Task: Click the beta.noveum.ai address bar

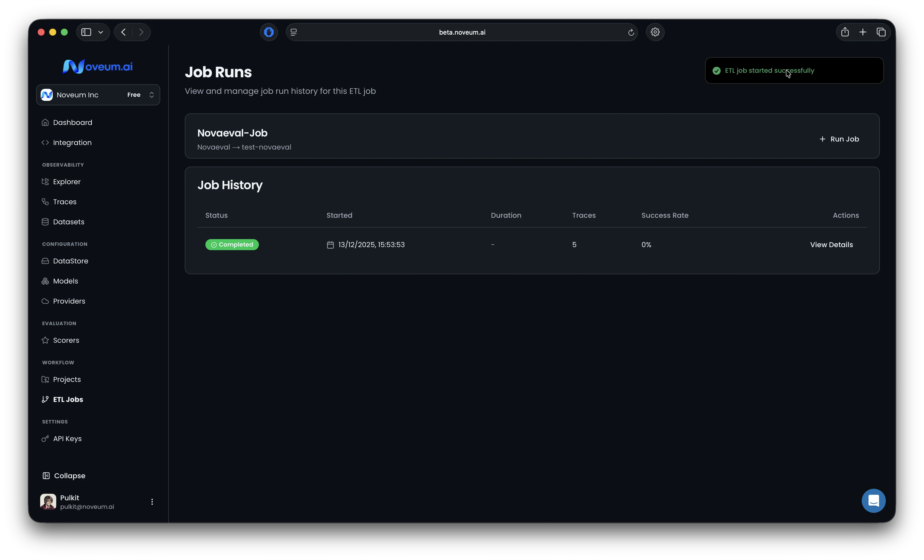Action: coord(462,32)
